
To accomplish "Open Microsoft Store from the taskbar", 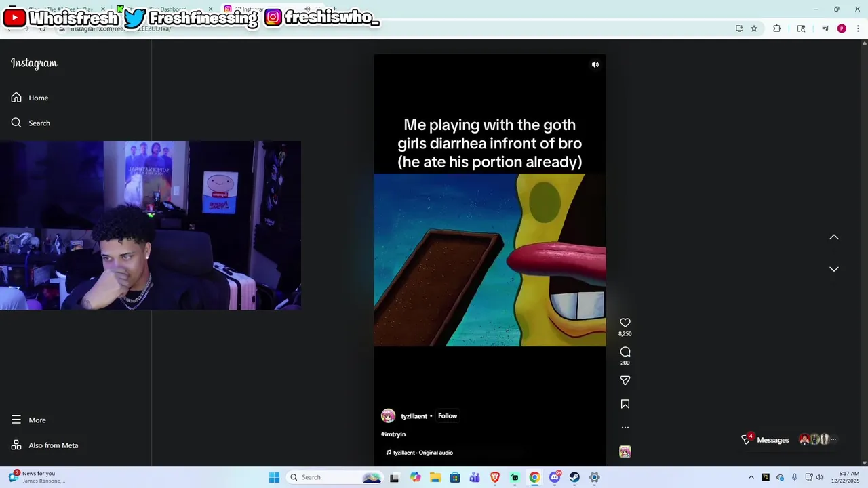I will pyautogui.click(x=455, y=477).
